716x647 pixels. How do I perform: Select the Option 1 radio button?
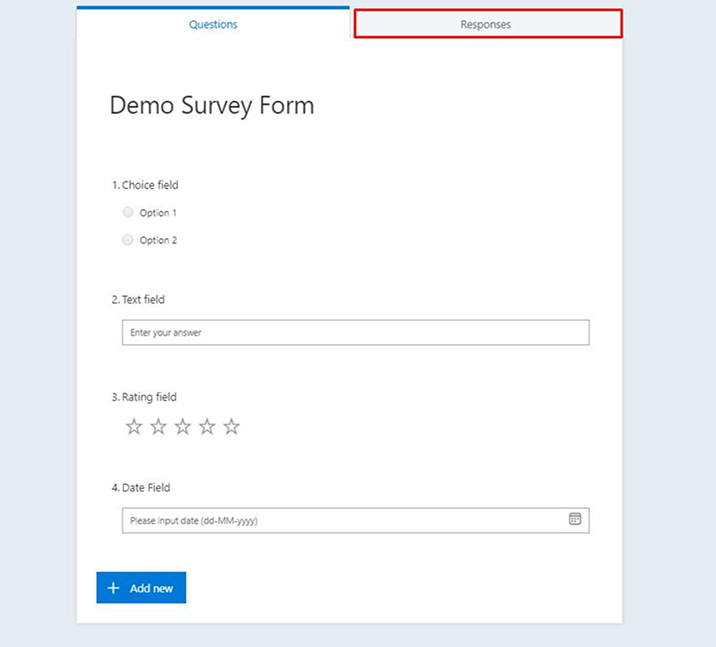128,212
